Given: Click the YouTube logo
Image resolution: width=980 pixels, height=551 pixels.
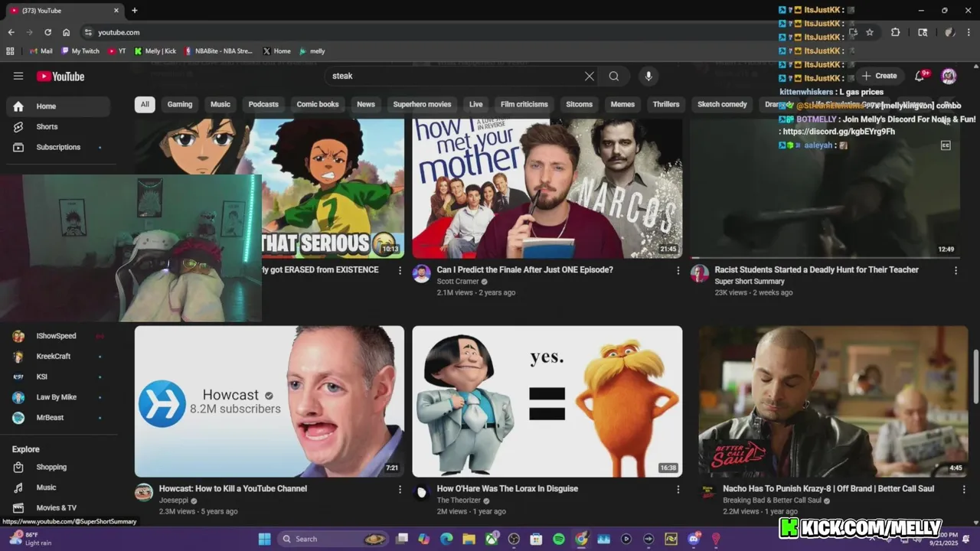Looking at the screenshot, I should [60, 77].
